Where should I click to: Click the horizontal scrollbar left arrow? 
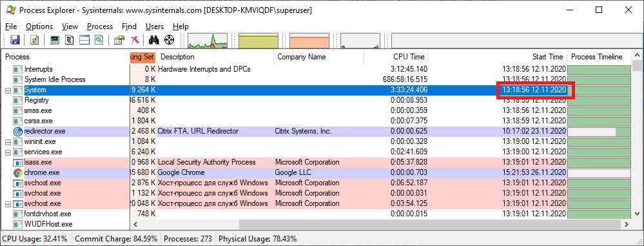click(135, 224)
